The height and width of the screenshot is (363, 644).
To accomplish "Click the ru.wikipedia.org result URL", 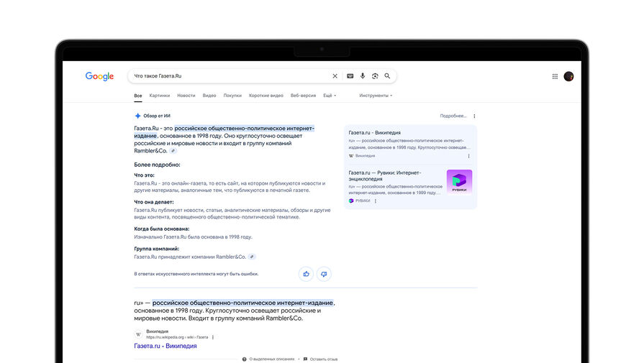I will coord(177,337).
